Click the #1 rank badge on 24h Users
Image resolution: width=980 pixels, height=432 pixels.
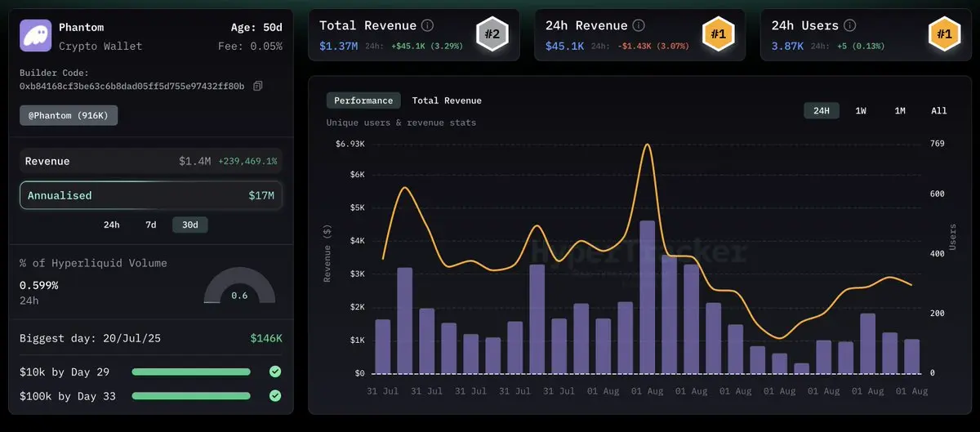click(x=944, y=34)
